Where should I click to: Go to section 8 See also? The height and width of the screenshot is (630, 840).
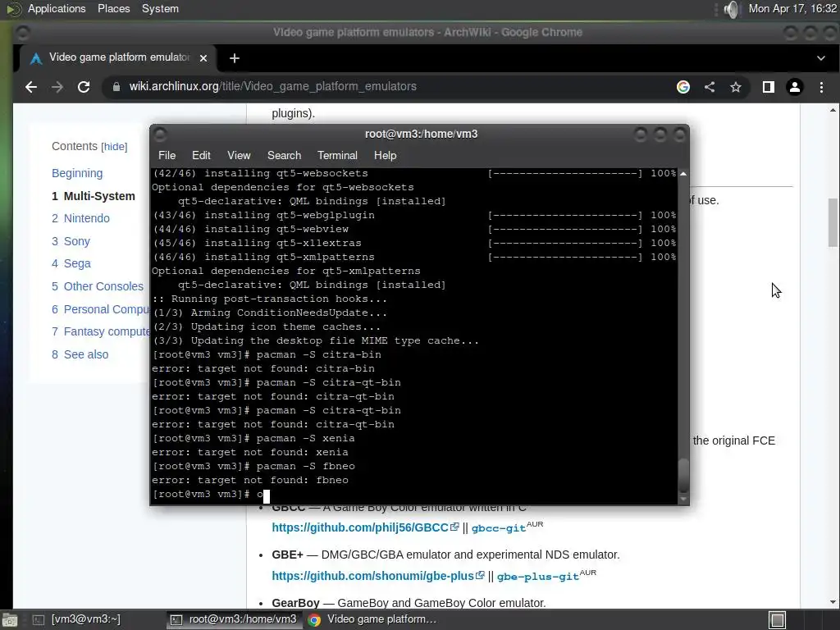(x=80, y=354)
